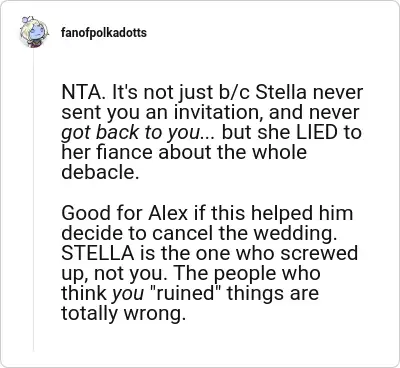Select the italic phrase 'got back to you'
This screenshot has height=368, width=400.
(x=130, y=133)
